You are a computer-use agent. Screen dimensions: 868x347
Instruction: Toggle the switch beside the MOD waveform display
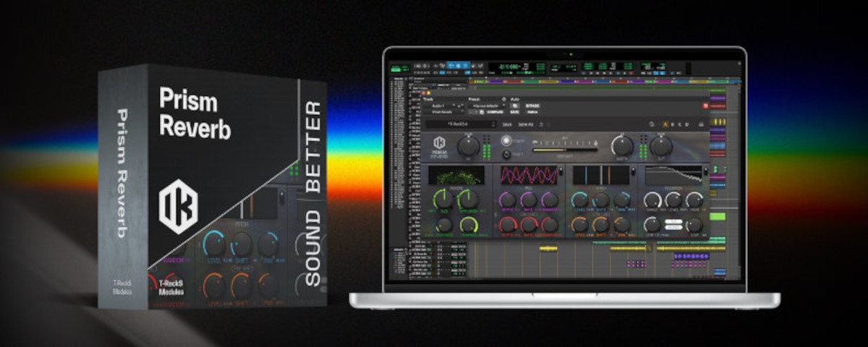[x=561, y=171]
